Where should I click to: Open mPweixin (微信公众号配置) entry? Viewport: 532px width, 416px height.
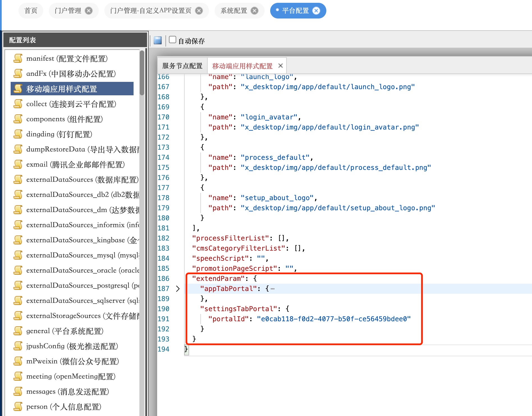tap(72, 361)
